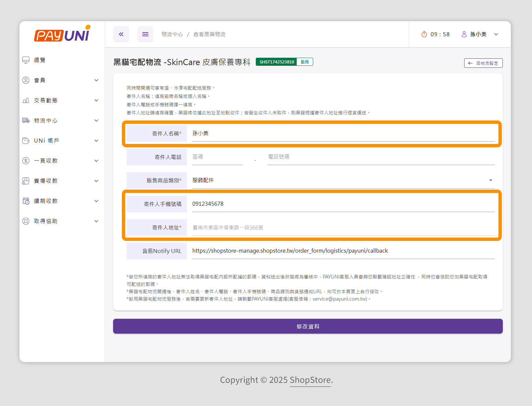The width and height of the screenshot is (532, 406).
Task: Click the page title 黑貓宅配物流 heading
Action: [x=182, y=62]
